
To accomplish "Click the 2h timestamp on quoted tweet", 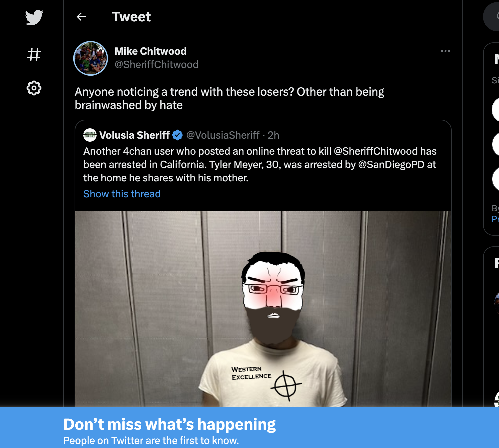I will [273, 135].
